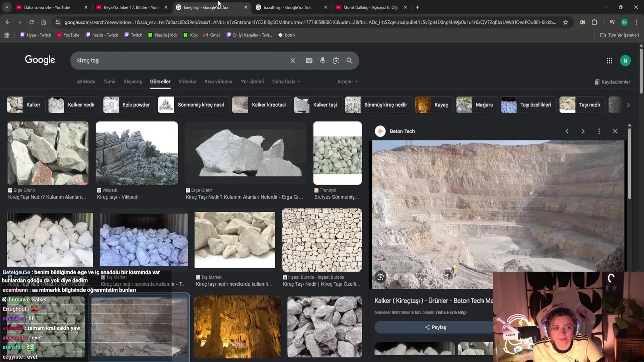Switch to Tümü results tab
The image size is (644, 362).
(109, 82)
